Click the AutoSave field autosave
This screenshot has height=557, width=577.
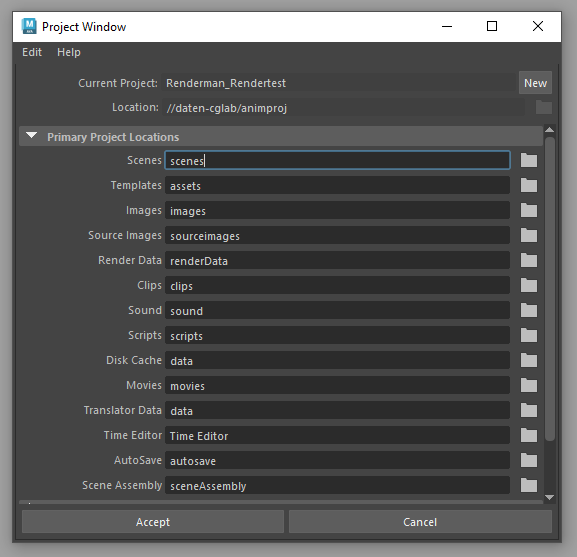pyautogui.click(x=337, y=461)
